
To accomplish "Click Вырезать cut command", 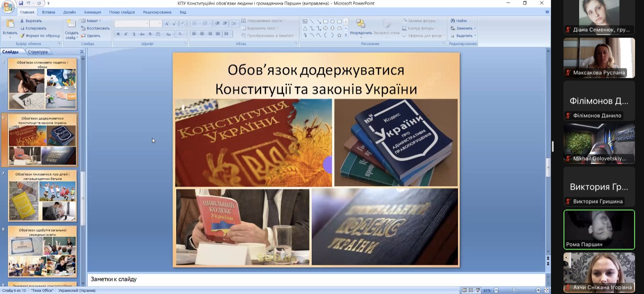I will [33, 21].
